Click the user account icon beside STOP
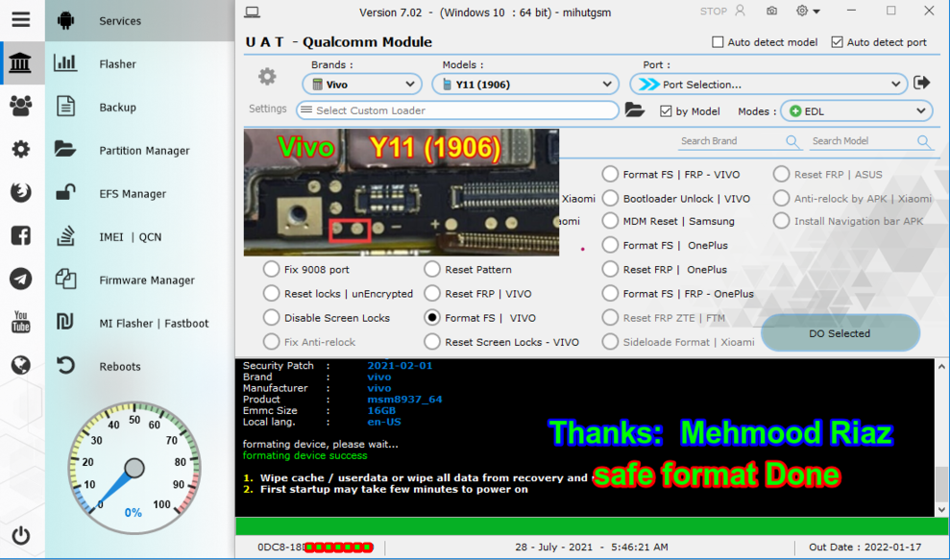The width and height of the screenshot is (950, 560). (740, 11)
